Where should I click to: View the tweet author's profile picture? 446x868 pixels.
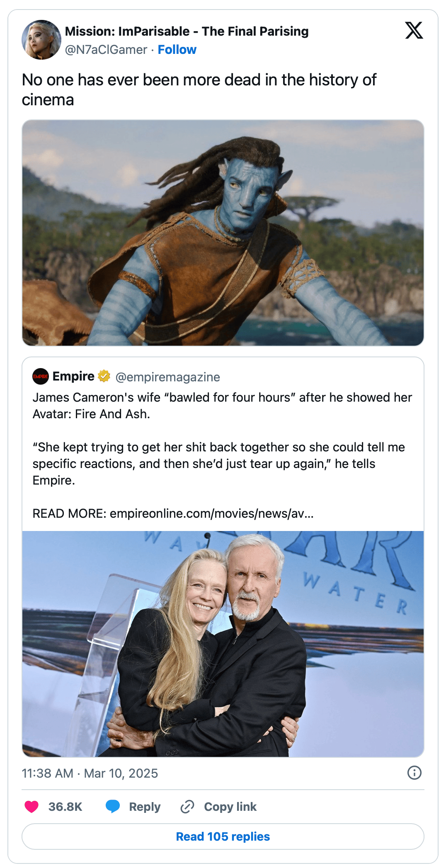pyautogui.click(x=41, y=40)
